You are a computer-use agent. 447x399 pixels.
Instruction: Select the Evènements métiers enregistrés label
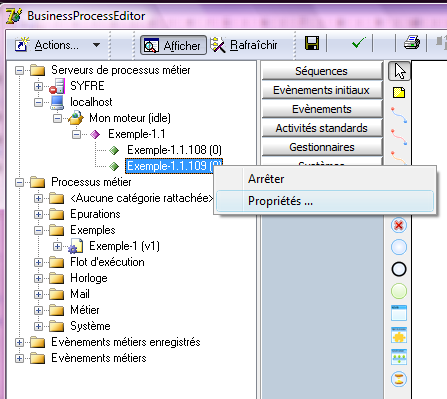[x=126, y=342]
